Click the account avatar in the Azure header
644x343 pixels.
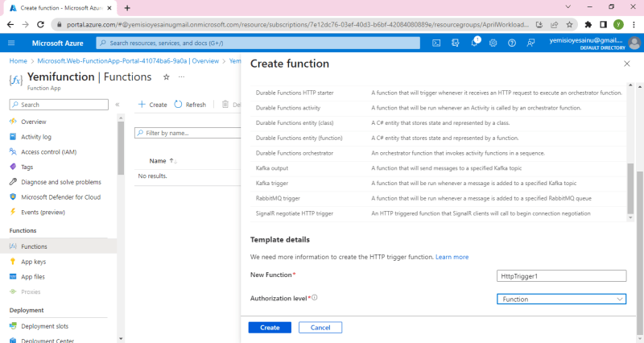[x=634, y=43]
